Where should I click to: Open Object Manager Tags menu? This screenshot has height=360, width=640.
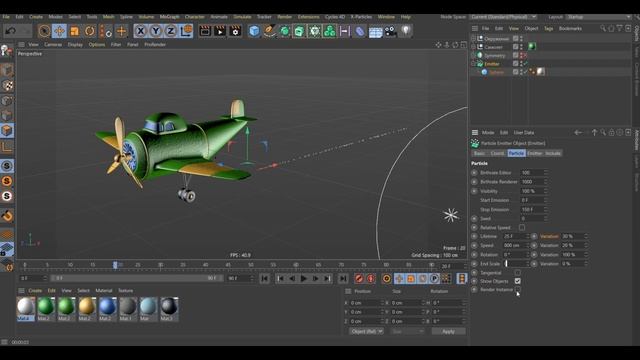(x=548, y=29)
